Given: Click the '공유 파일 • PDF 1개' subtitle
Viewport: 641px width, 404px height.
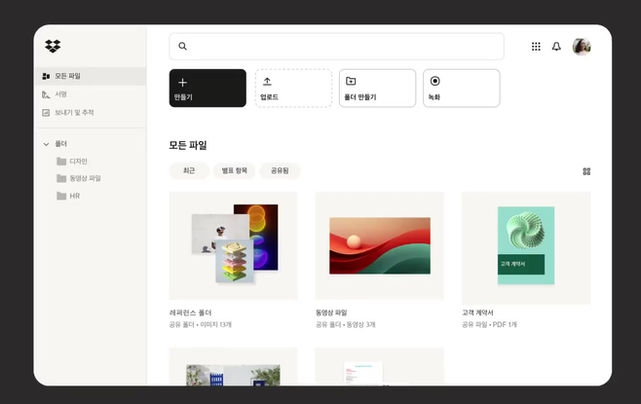Looking at the screenshot, I should (489, 325).
